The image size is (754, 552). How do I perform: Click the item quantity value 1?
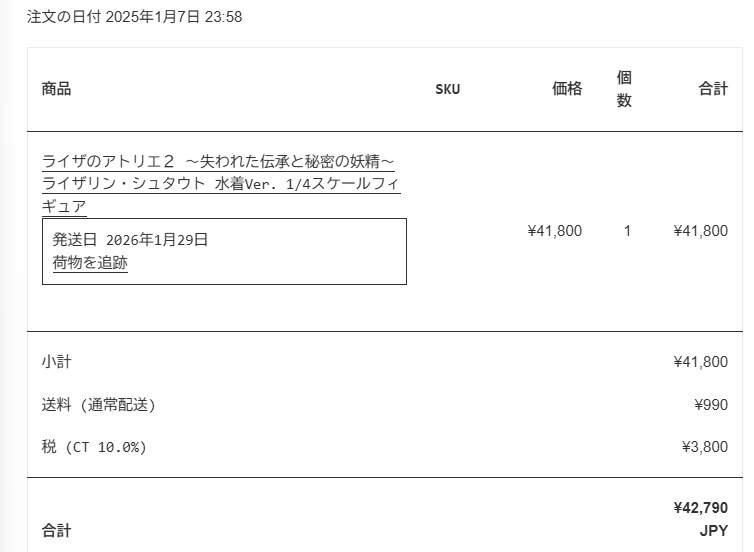click(x=627, y=231)
